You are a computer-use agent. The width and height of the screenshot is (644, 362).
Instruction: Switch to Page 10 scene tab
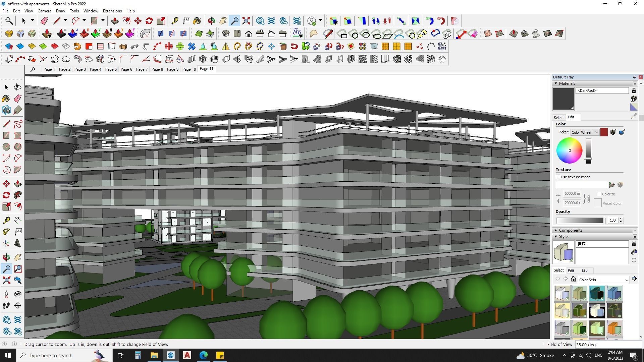point(189,69)
